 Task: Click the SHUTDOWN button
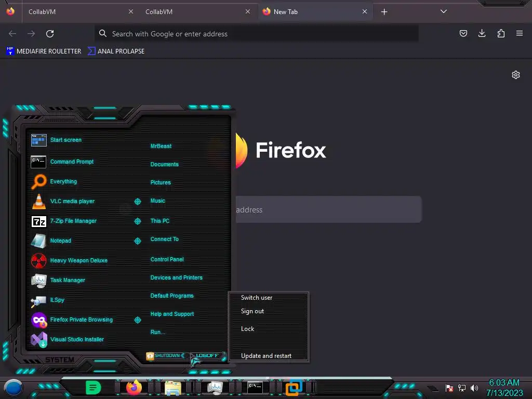[165, 355]
